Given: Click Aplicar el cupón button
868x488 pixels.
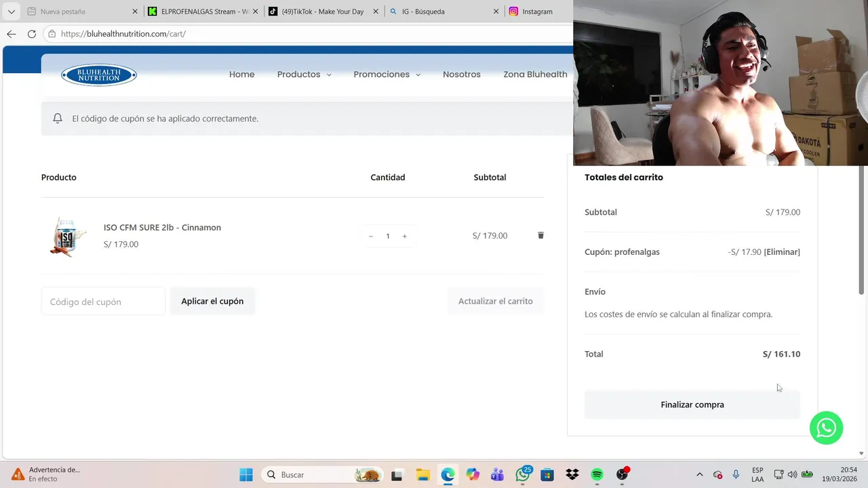Looking at the screenshot, I should (x=212, y=301).
